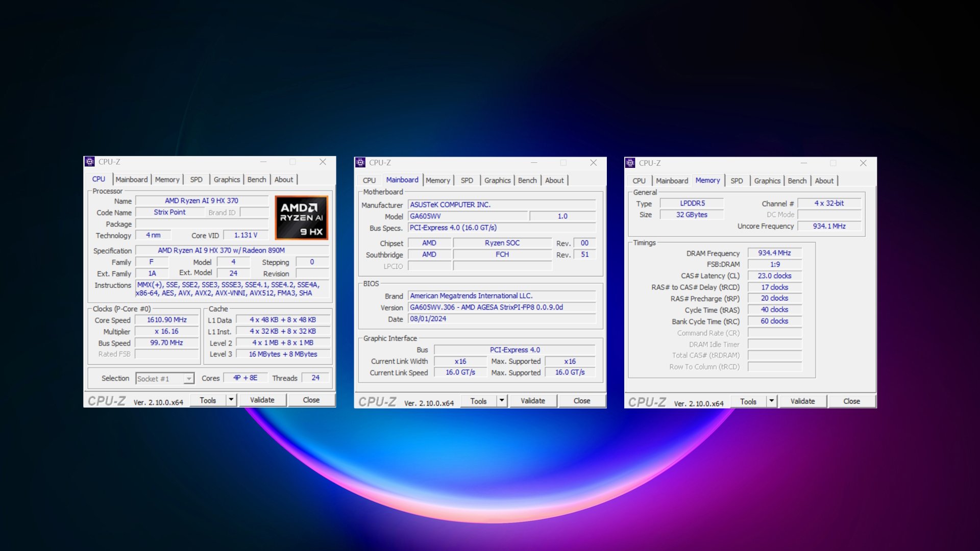Click the FSB:DRAM ratio value 1:9

pos(774,264)
